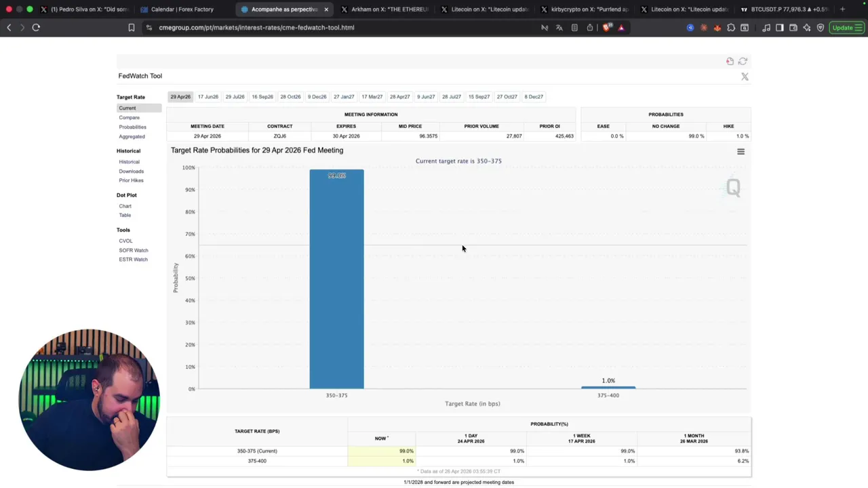Open the SOFR Watch tool link

134,251
